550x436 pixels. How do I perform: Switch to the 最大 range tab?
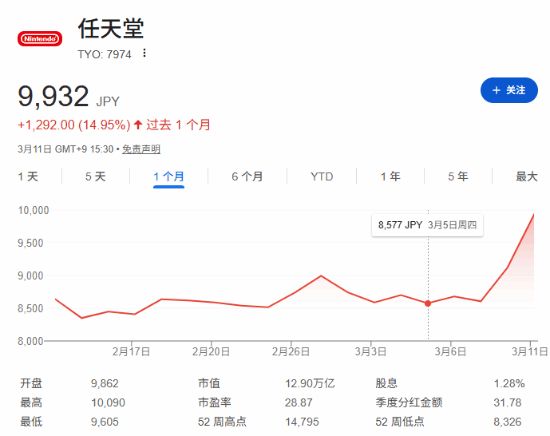pyautogui.click(x=526, y=176)
